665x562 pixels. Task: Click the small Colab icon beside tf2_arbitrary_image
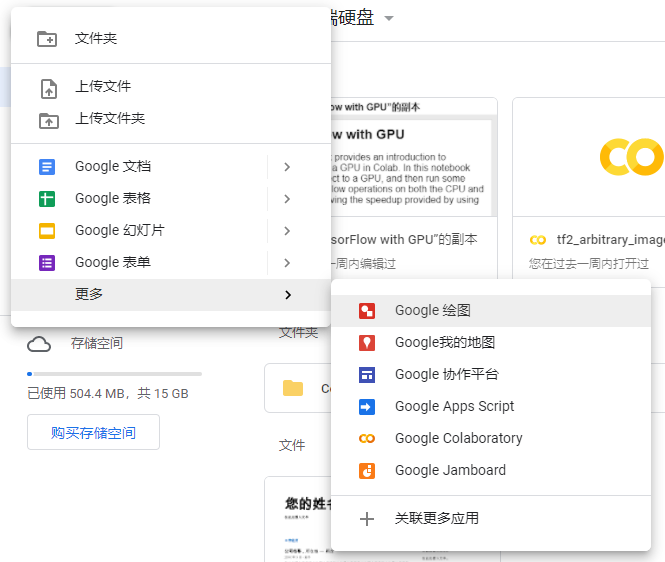pyautogui.click(x=538, y=240)
